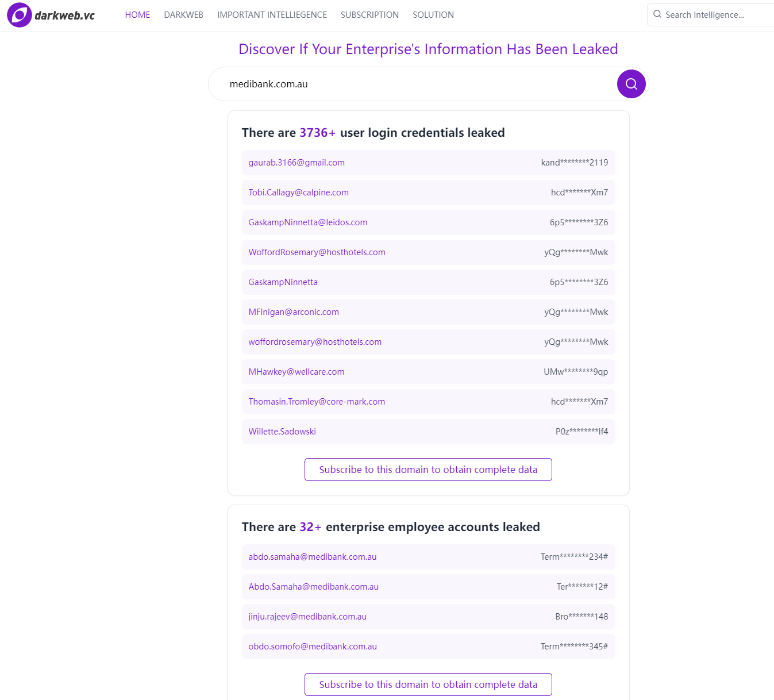This screenshot has width=774, height=700.
Task: Open the HOME menu item
Action: (x=137, y=15)
